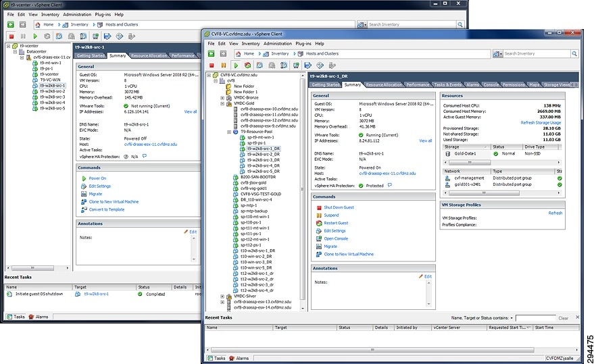Click the Search Inventory field in CVF8-VC

point(537,54)
